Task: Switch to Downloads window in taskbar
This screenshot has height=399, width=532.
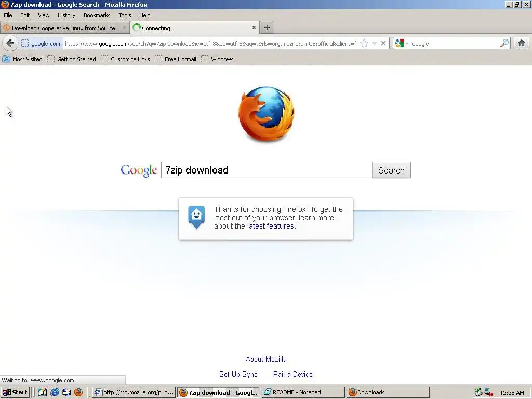Action: click(x=388, y=392)
